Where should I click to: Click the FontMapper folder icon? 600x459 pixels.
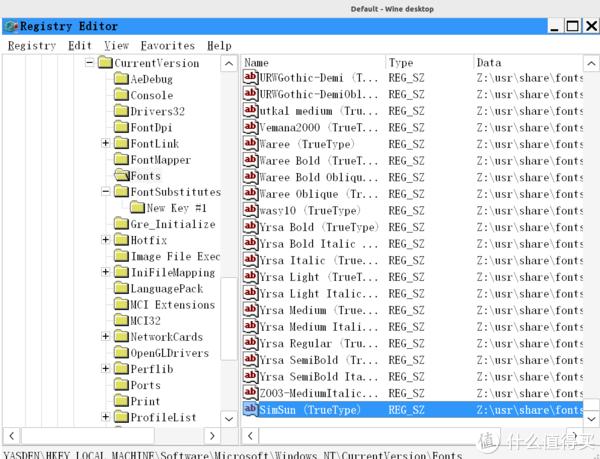click(x=121, y=159)
